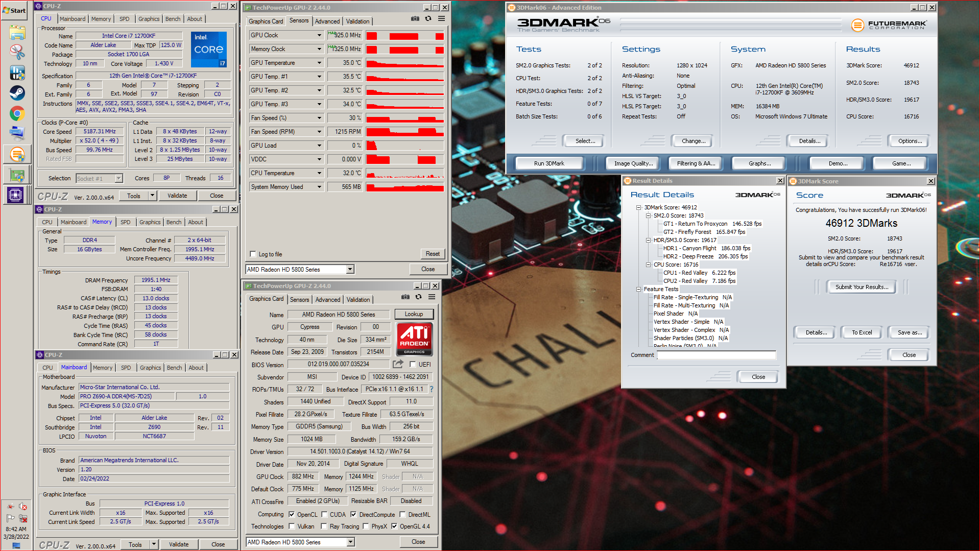Image resolution: width=980 pixels, height=551 pixels.
Task: Switch to the GPU-Z graphics card taskbar icon
Action: (x=17, y=175)
